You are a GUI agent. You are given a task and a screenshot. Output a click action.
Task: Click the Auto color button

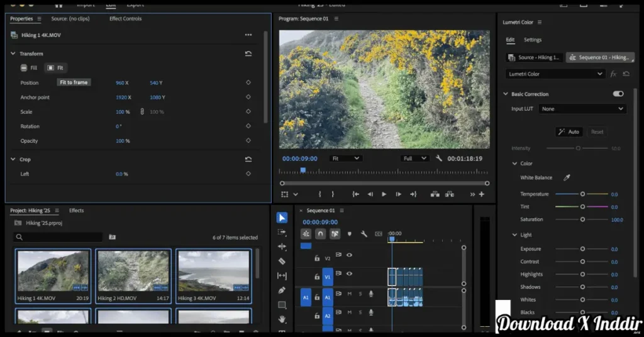pos(569,132)
